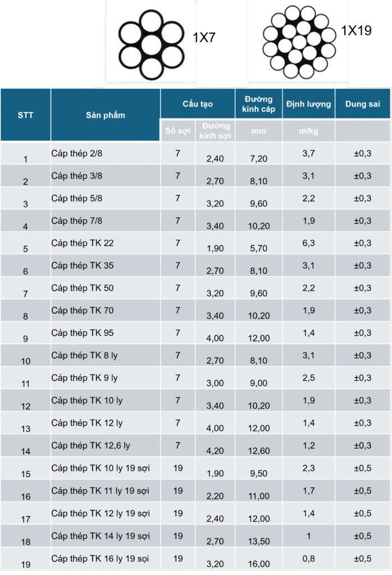Click Cáp thép TK 16 ly 19 sợi
Screen dimensions: 392x575
[101, 558]
